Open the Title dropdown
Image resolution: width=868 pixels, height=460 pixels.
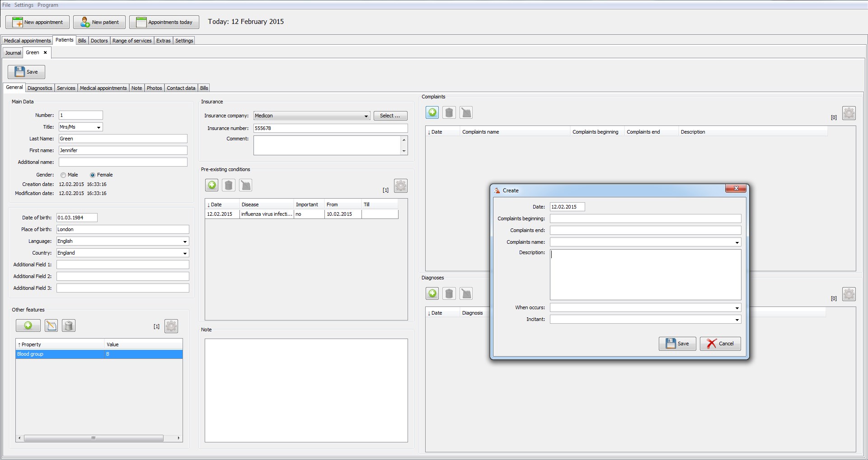pos(99,127)
